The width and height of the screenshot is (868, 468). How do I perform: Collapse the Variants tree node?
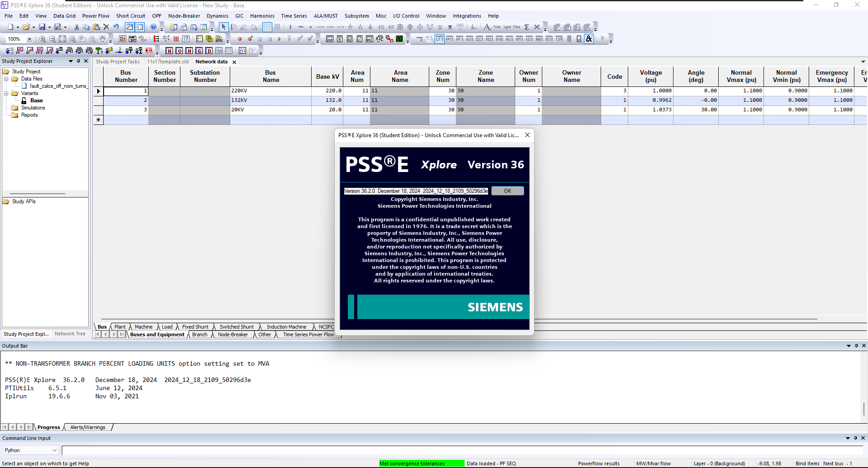6,93
